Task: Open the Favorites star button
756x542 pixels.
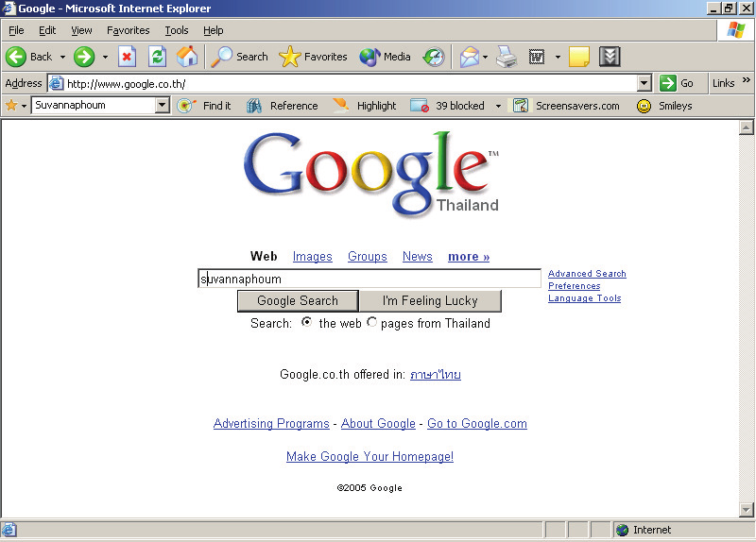Action: click(313, 57)
